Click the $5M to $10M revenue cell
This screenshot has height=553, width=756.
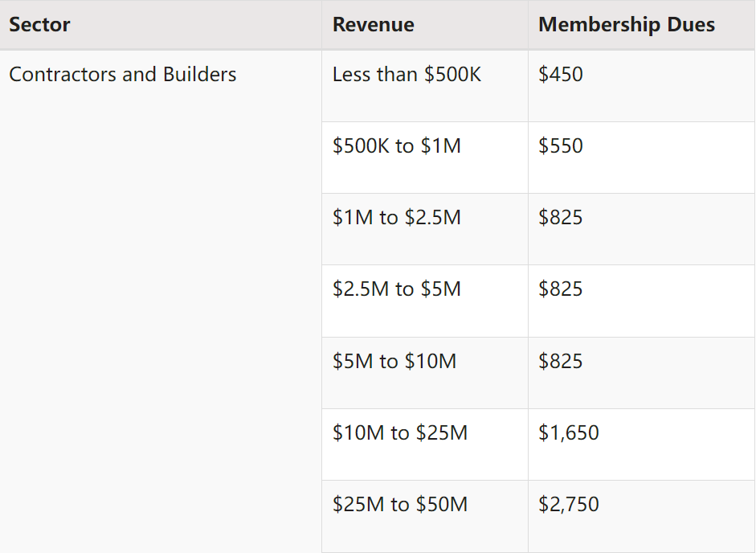tap(394, 361)
